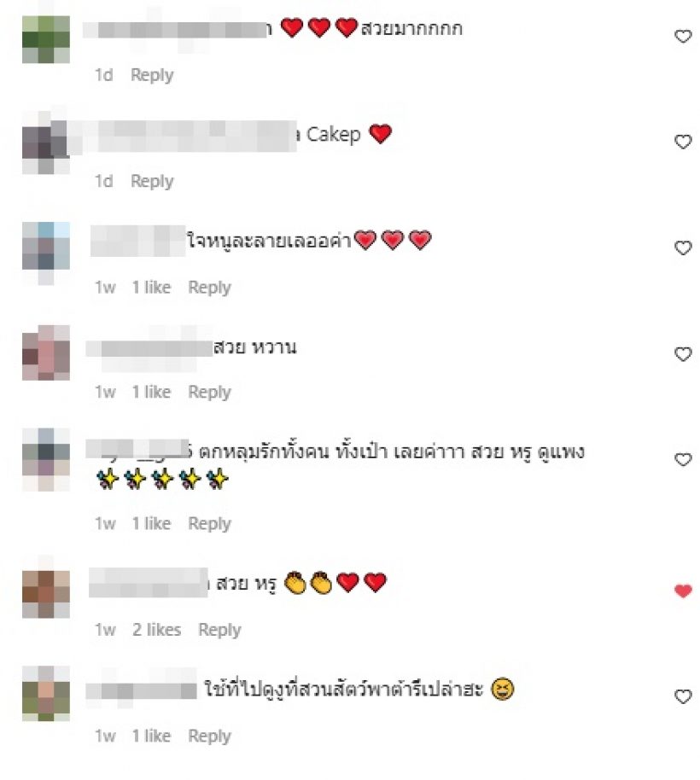Image resolution: width=700 pixels, height=780 pixels.
Task: Reply to the Cakep comment
Action: click(152, 181)
